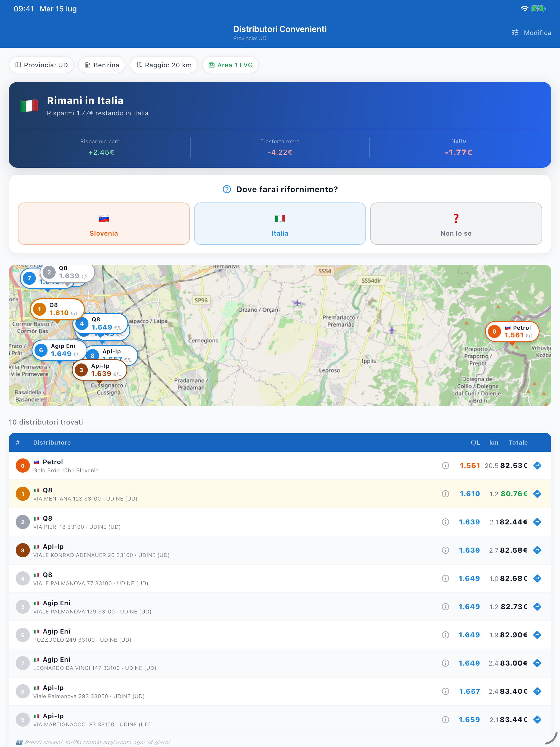
Task: Open info for Api-Ip Via Martignacco
Action: 445,720
